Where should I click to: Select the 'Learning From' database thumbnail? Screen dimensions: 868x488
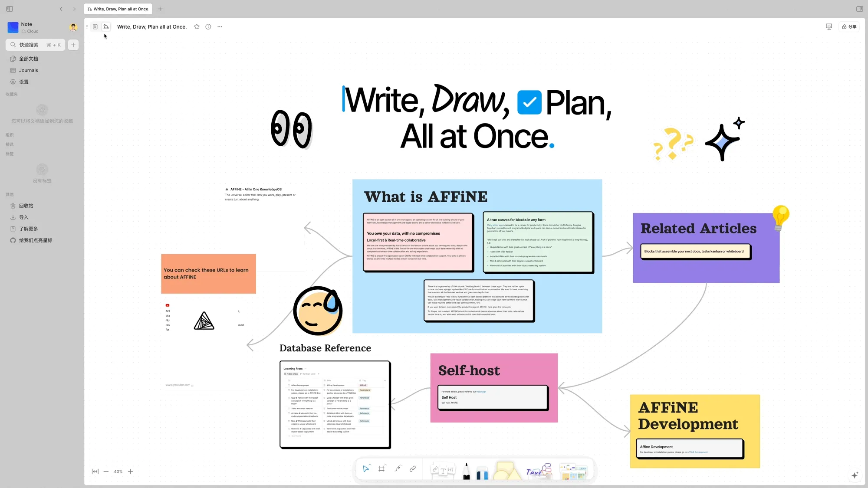coord(335,405)
